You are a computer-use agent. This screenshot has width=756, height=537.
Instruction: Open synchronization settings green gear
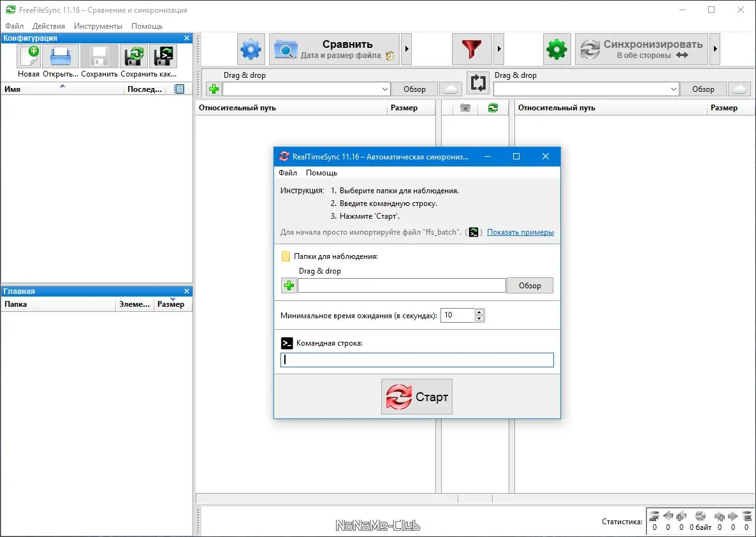[556, 49]
